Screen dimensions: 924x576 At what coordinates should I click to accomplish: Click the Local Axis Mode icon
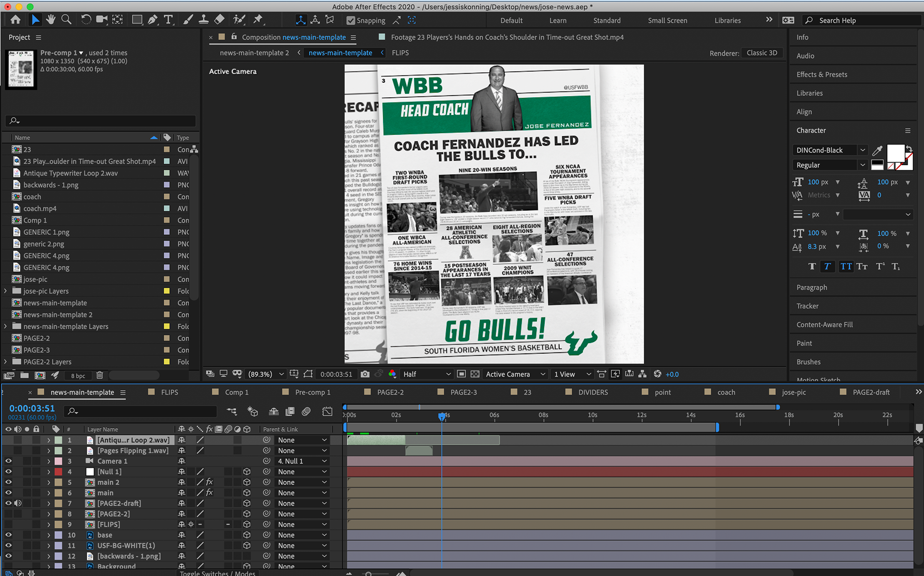point(301,20)
